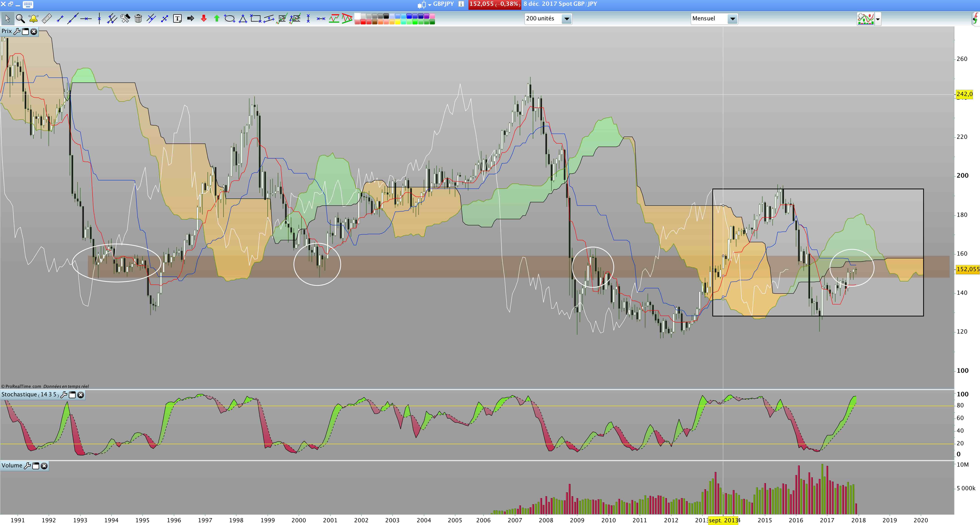Click the Prix panel label
This screenshot has width=980, height=525.
coord(7,31)
